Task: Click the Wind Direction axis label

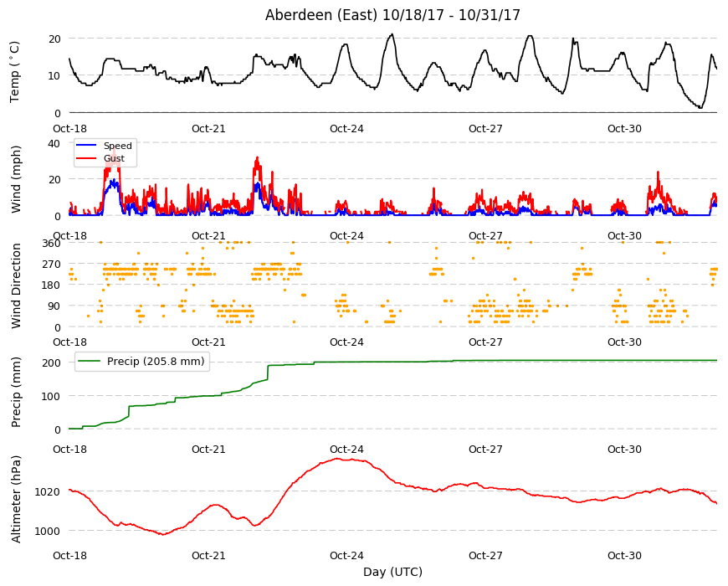Action: 16,286
